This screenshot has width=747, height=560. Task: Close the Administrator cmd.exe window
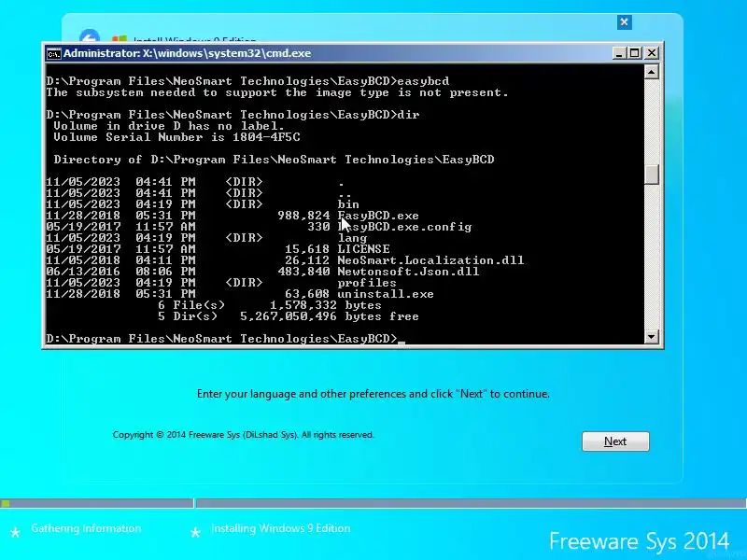tap(651, 53)
